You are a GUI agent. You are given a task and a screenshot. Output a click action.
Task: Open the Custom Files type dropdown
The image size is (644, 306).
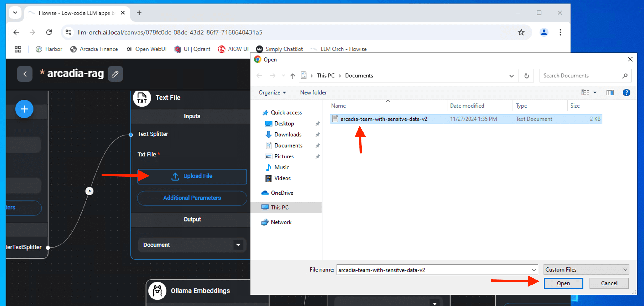pos(586,269)
